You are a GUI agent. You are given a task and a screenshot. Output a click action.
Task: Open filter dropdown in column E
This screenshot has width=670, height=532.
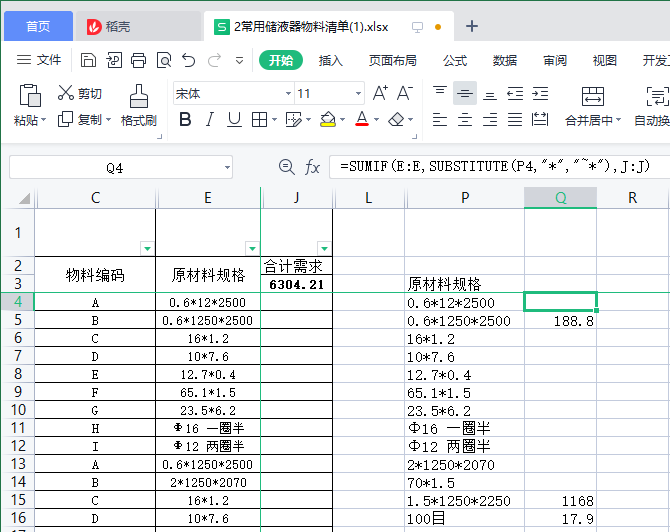[x=253, y=248]
